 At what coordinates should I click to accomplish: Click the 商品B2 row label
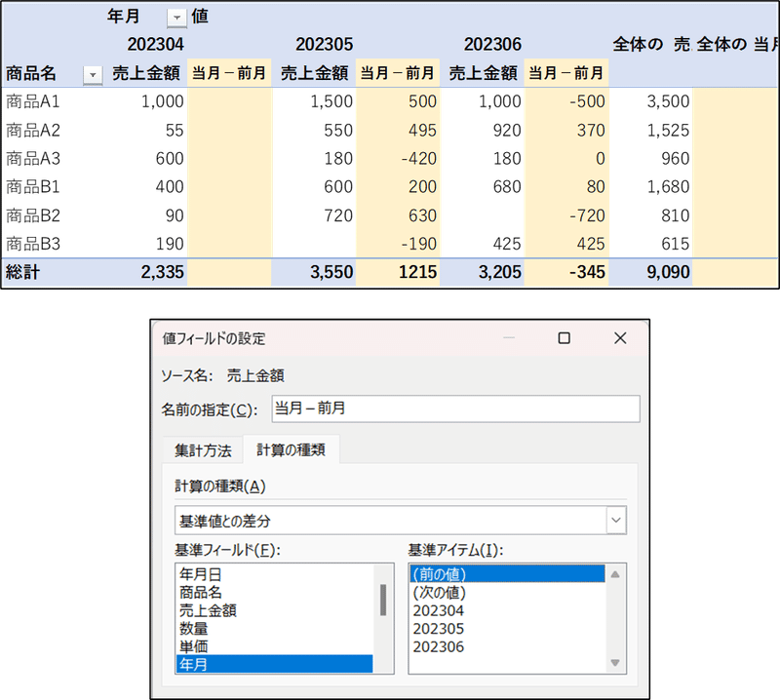[33, 215]
